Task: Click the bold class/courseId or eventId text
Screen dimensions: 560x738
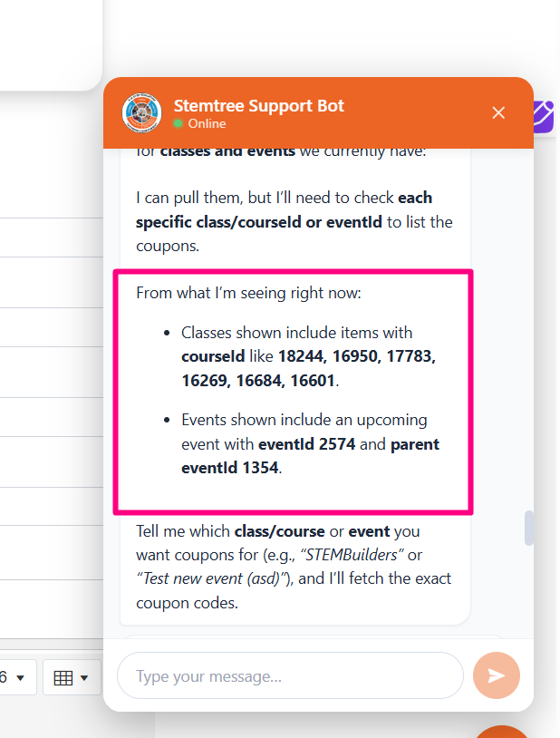Action: [259, 222]
